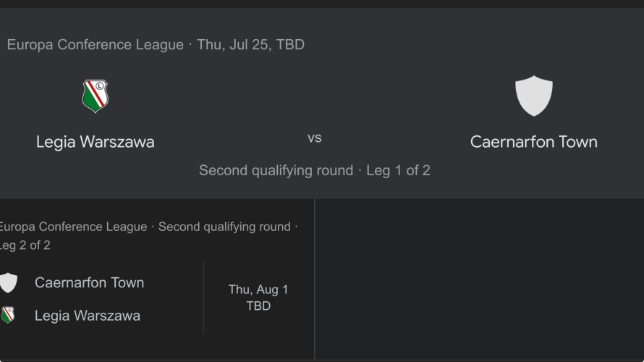Viewport: 644px width, 362px height.
Task: Click Legia Warszawa name in the Leg 2 card
Action: click(x=87, y=316)
